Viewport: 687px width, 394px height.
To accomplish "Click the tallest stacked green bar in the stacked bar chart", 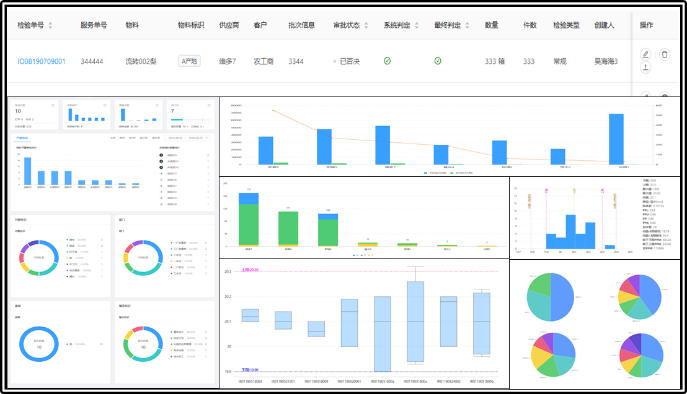I will click(248, 224).
